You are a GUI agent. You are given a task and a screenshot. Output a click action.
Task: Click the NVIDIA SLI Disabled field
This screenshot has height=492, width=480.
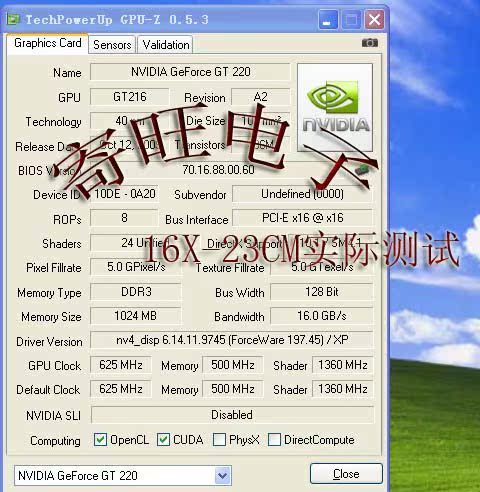click(x=232, y=415)
